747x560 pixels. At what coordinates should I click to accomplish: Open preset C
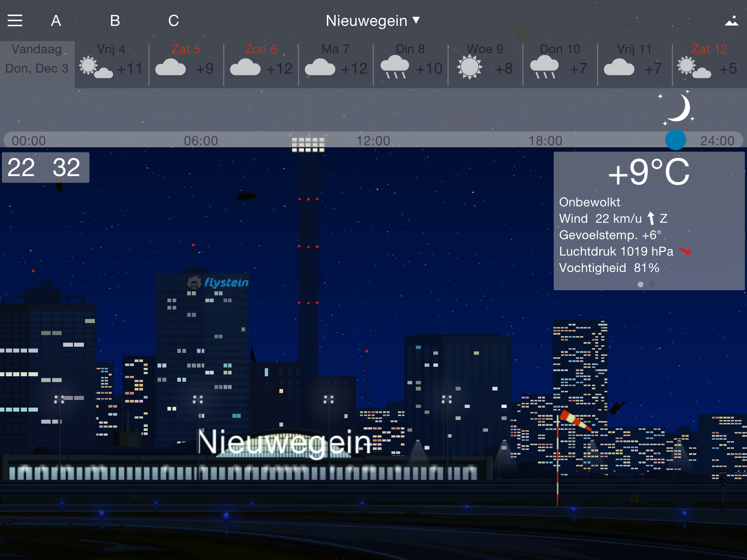tap(174, 21)
